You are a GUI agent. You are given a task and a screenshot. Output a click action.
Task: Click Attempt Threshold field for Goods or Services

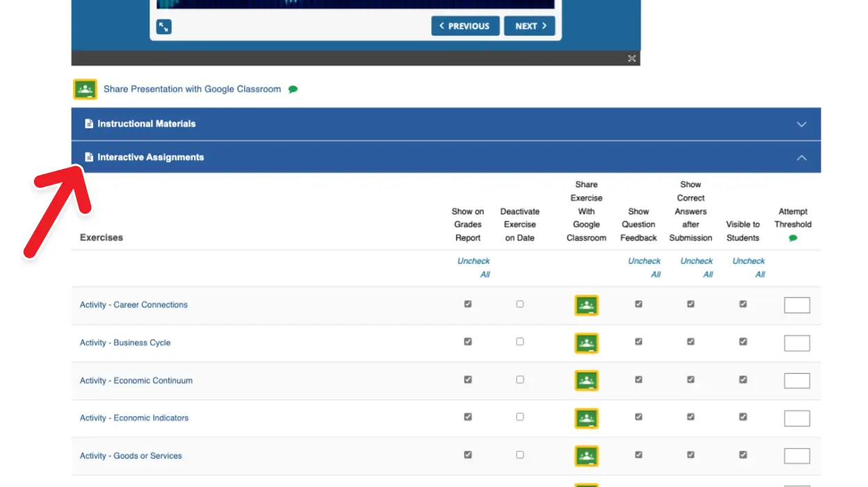797,456
